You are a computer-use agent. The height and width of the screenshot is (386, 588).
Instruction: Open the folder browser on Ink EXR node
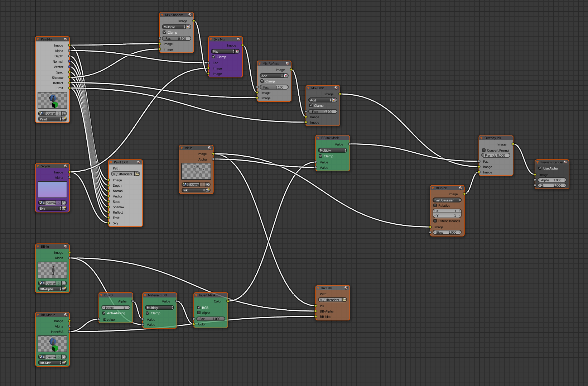(344, 300)
